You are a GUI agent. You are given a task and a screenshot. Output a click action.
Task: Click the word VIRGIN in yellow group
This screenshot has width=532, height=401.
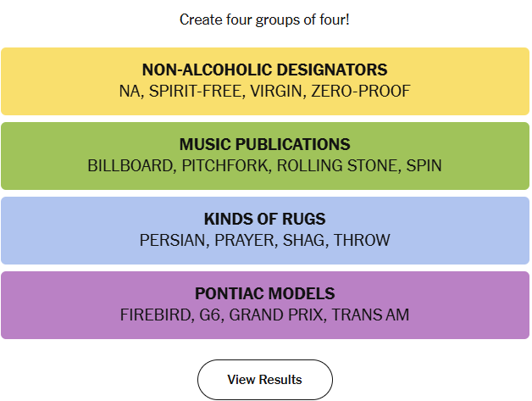coord(276,91)
